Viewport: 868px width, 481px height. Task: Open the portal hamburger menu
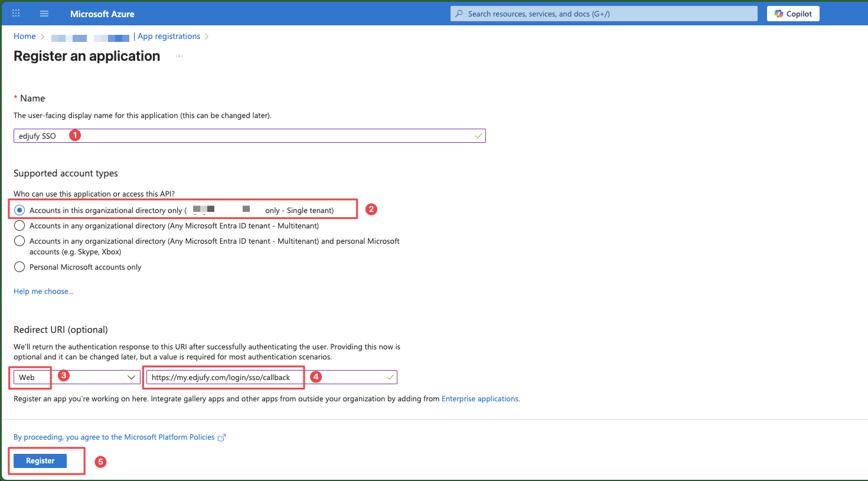click(44, 13)
